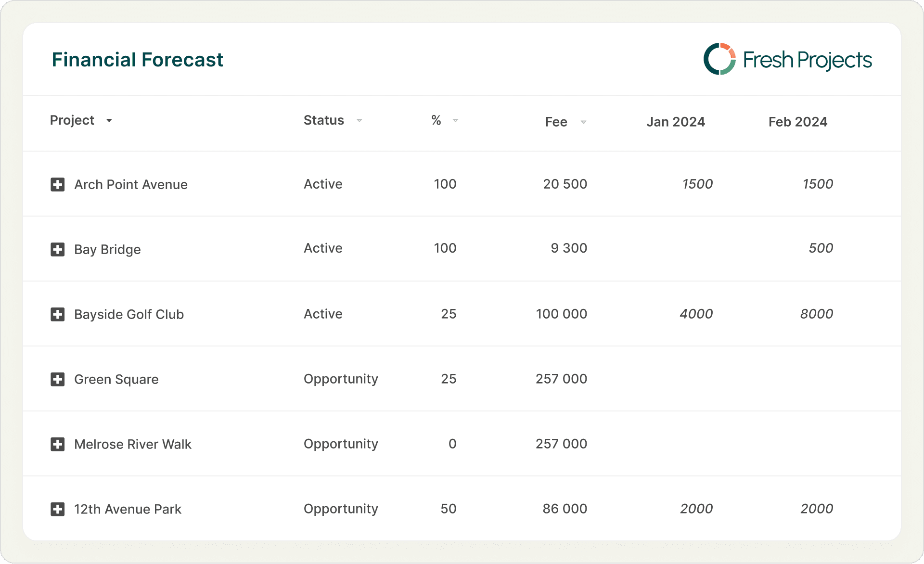This screenshot has width=924, height=564.
Task: Click the Financial Forecast page title
Action: pyautogui.click(x=137, y=60)
